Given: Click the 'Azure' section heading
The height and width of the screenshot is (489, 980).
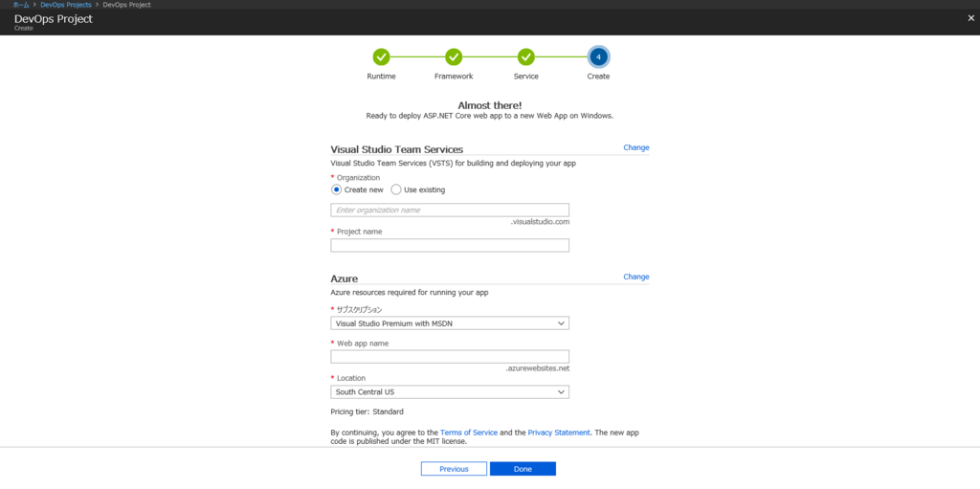Looking at the screenshot, I should [x=344, y=278].
